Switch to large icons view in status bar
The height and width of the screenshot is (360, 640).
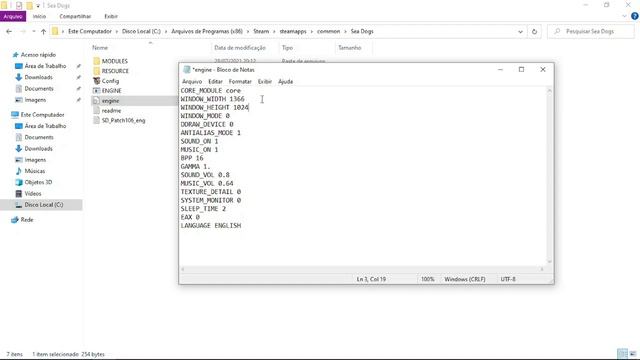click(x=633, y=354)
